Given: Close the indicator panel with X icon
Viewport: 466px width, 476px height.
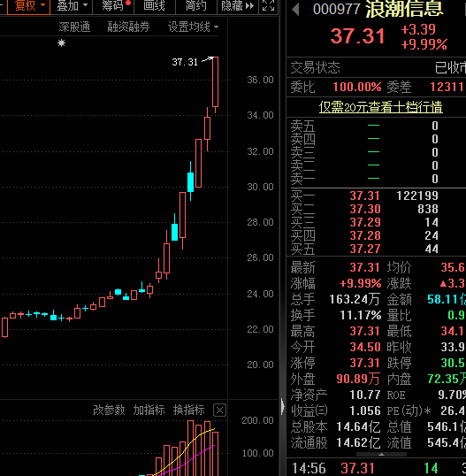Looking at the screenshot, I should tap(219, 411).
